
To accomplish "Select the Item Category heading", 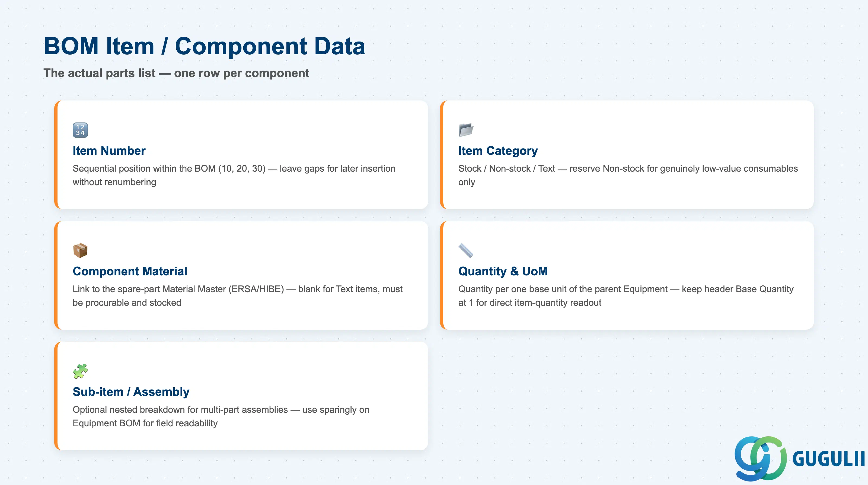I will click(498, 151).
